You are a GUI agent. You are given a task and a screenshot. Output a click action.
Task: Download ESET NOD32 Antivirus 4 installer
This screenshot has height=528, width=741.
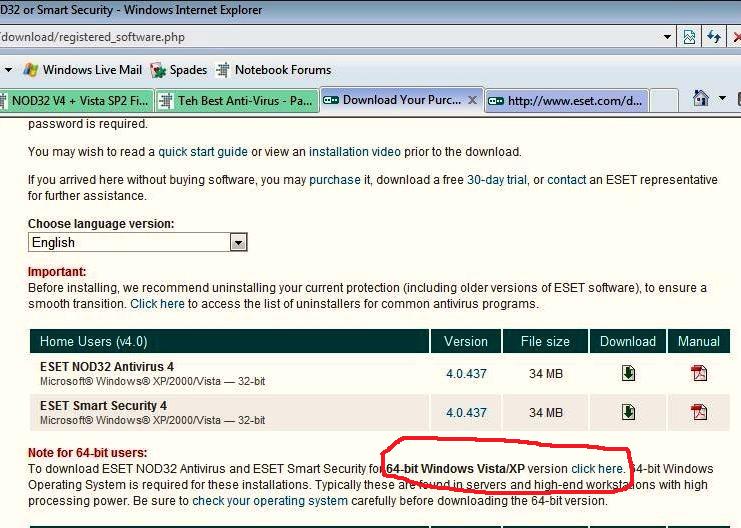[x=628, y=373]
